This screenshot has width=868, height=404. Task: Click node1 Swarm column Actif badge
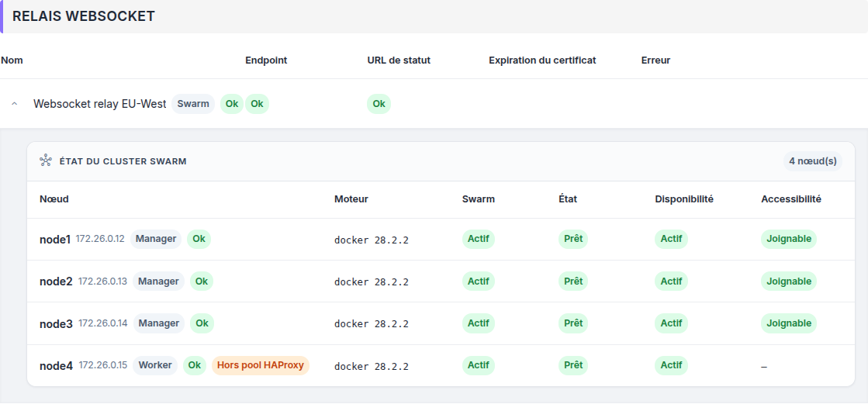click(x=479, y=239)
